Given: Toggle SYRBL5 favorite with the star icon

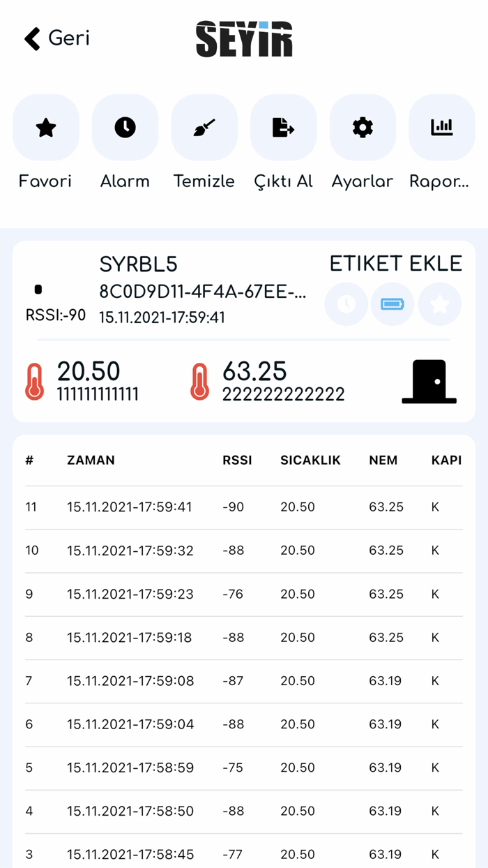Looking at the screenshot, I should coord(439,304).
